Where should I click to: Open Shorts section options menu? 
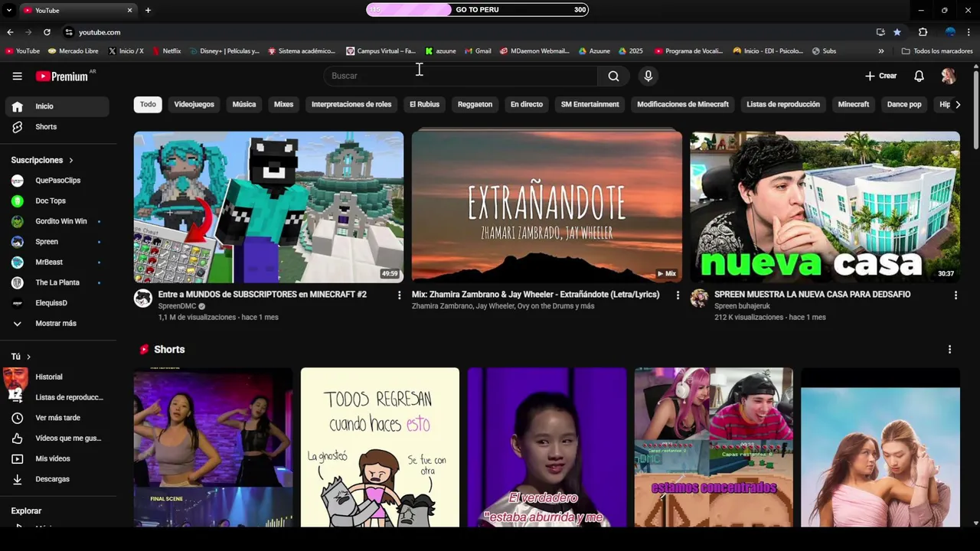(949, 349)
